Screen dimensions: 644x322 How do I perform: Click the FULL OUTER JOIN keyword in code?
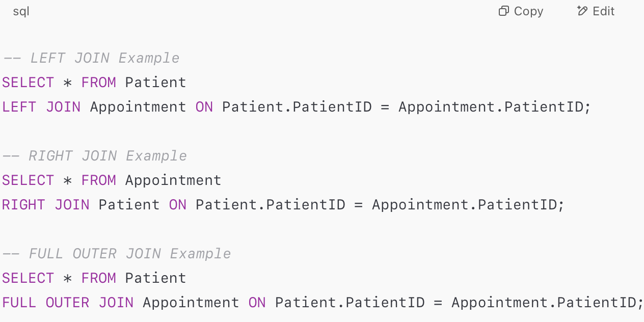[x=68, y=303]
